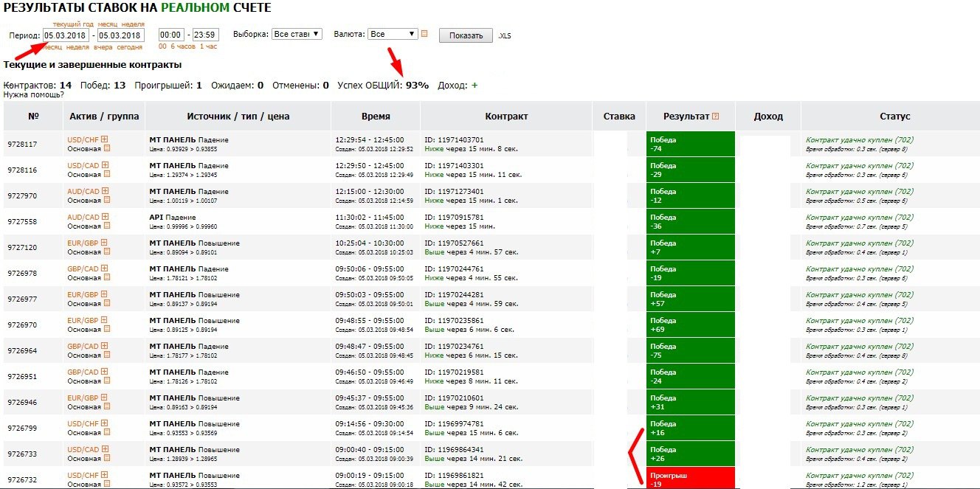980x489 pixels.
Task: Focus the period end date field
Action: click(122, 35)
